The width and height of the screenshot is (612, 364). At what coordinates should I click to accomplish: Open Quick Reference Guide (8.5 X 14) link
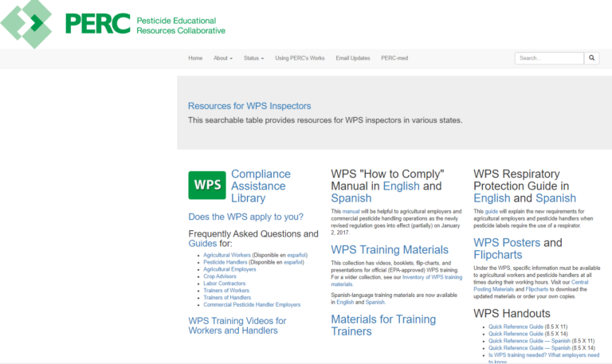coord(516,334)
